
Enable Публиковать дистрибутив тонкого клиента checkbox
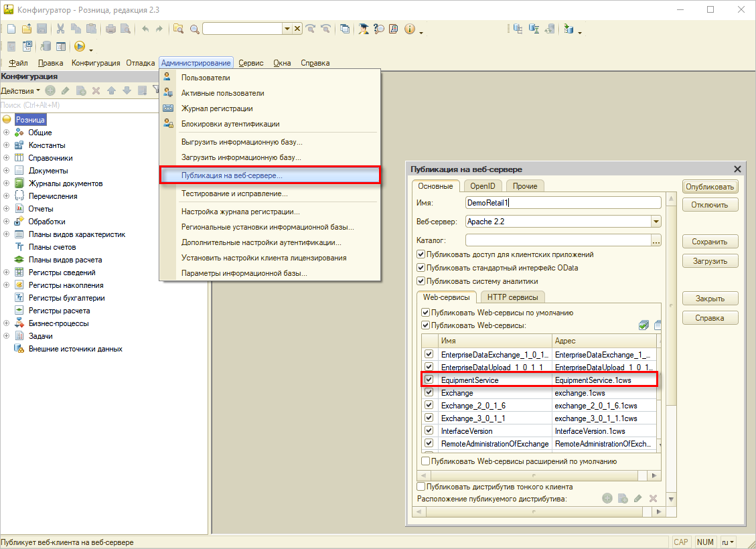pyautogui.click(x=421, y=487)
